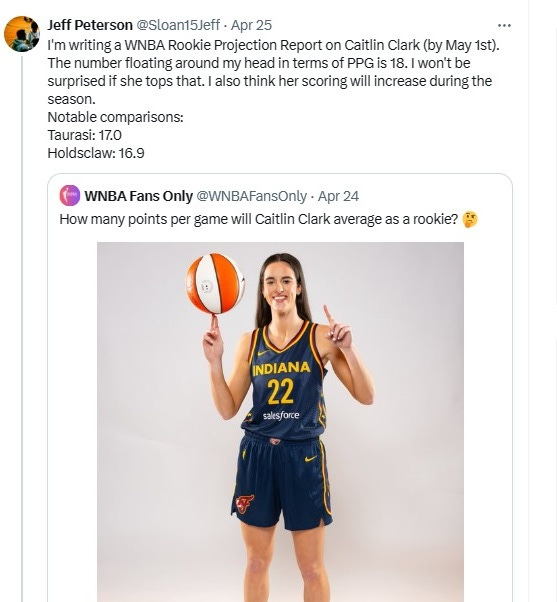The width and height of the screenshot is (557, 602).
Task: Click the salesforce logo on the jersey
Action: [x=281, y=415]
